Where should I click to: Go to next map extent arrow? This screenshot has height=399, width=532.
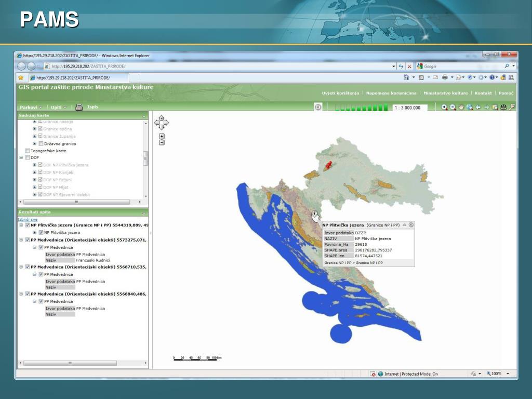486,107
